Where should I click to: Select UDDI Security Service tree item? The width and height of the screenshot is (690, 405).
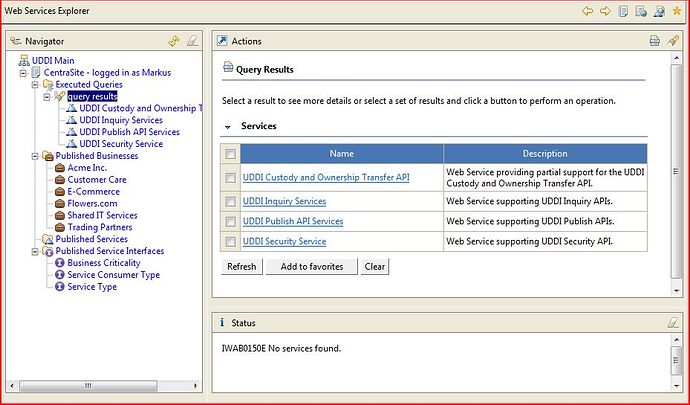click(121, 144)
